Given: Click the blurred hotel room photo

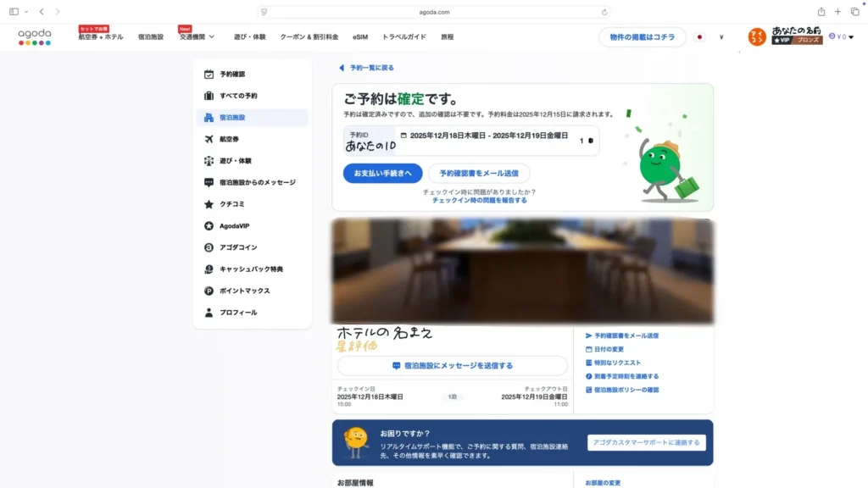Looking at the screenshot, I should [x=523, y=269].
